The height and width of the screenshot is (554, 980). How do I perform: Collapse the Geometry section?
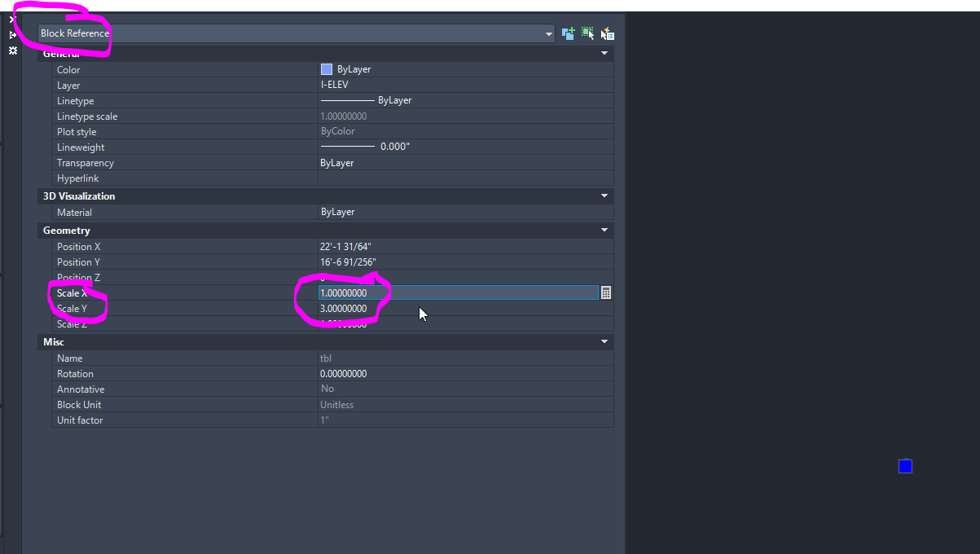pyautogui.click(x=604, y=231)
